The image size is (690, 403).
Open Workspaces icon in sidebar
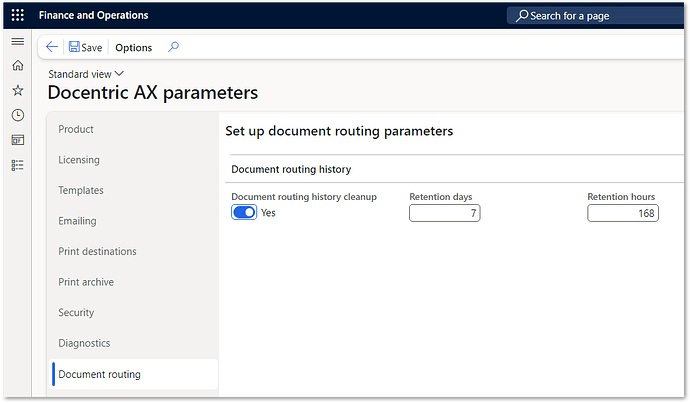pos(18,140)
